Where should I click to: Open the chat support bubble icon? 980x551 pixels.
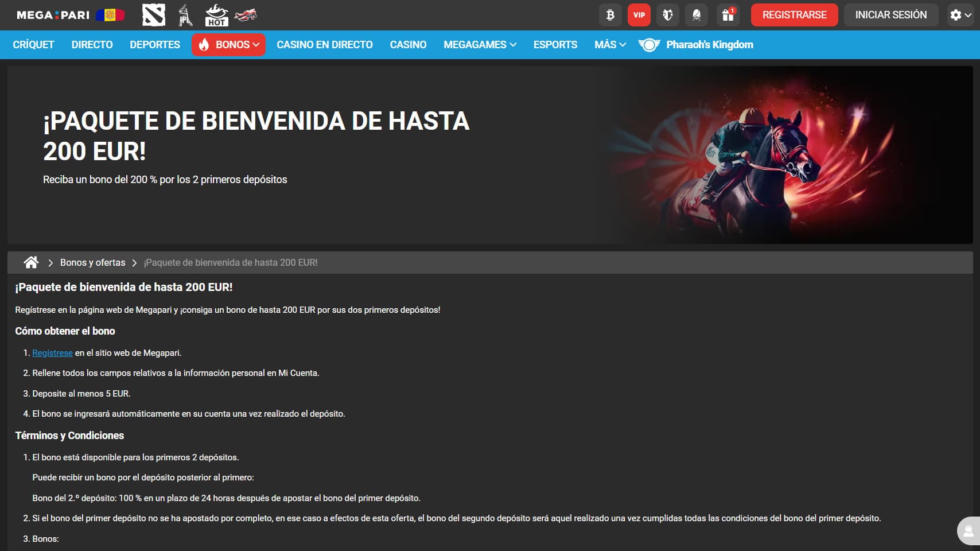969,531
